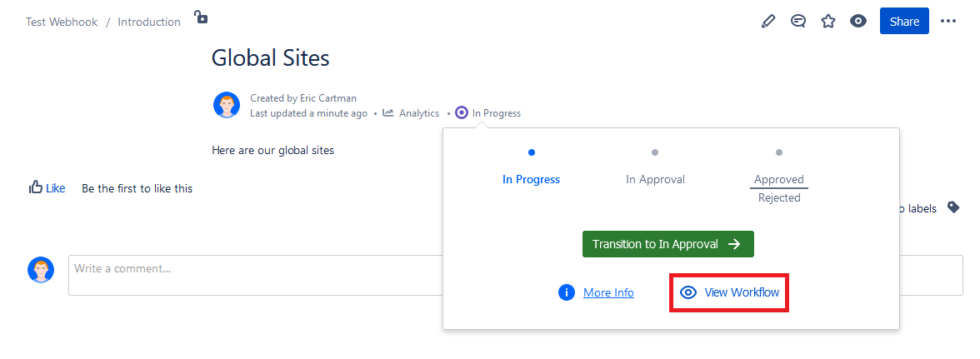The width and height of the screenshot is (980, 359).
Task: Like this page
Action: coord(47,188)
